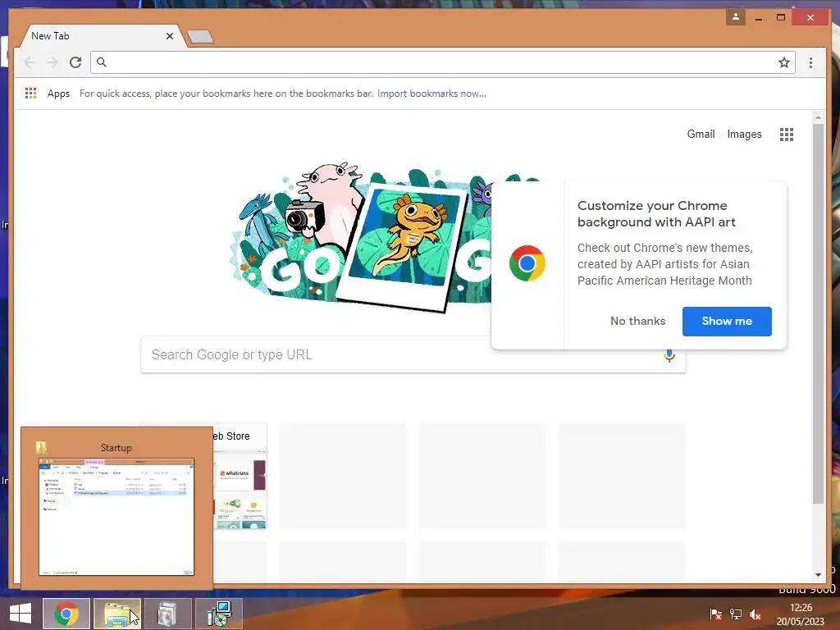Open the Windows Start button
Screen dimensions: 840x630
point(21,614)
